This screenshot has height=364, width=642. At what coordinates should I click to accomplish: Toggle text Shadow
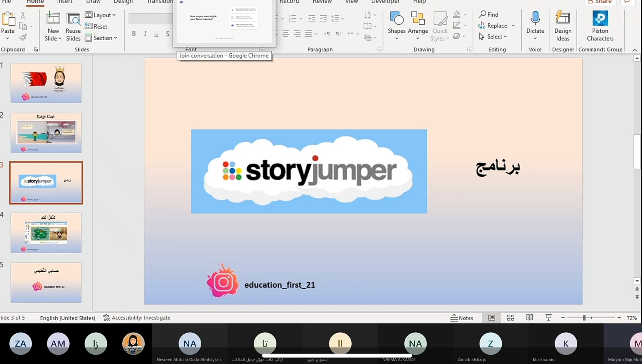pos(168,33)
